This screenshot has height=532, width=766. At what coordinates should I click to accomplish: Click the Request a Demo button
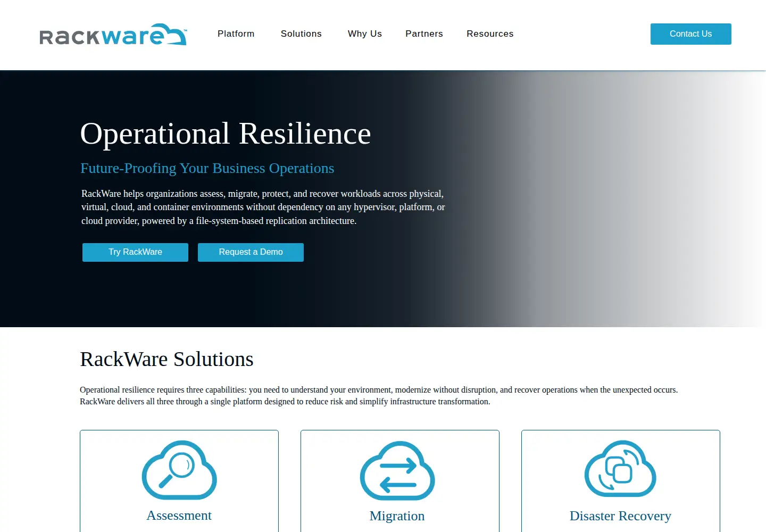pos(251,252)
